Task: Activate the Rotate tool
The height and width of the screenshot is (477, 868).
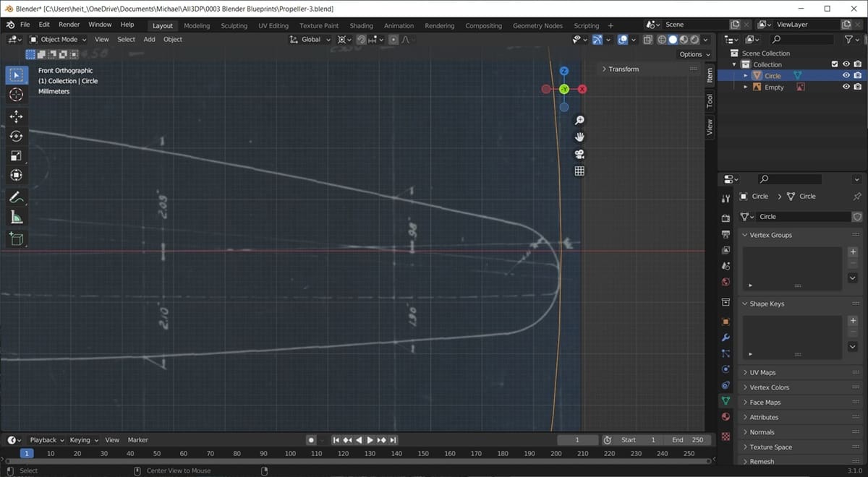Action: (17, 136)
